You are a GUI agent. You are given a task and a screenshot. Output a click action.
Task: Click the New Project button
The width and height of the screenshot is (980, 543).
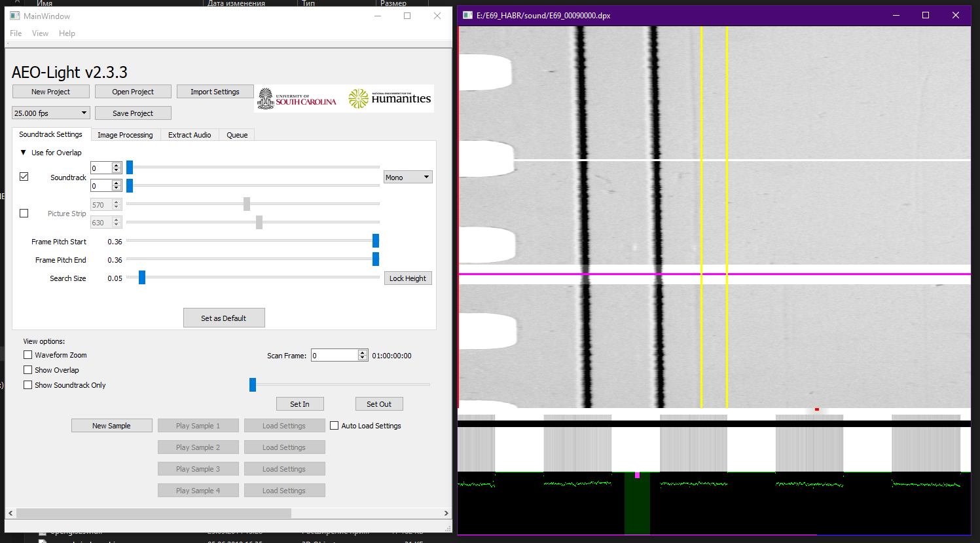point(50,92)
